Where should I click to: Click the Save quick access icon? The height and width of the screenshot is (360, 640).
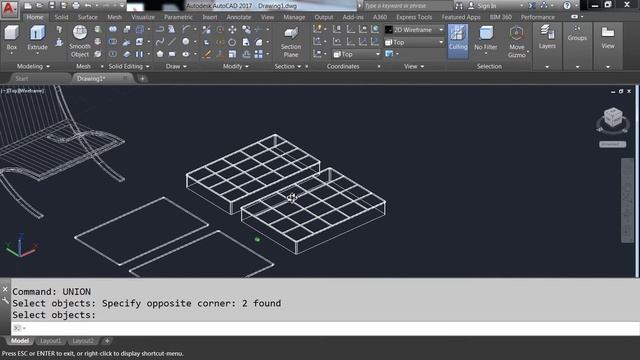(x=52, y=6)
